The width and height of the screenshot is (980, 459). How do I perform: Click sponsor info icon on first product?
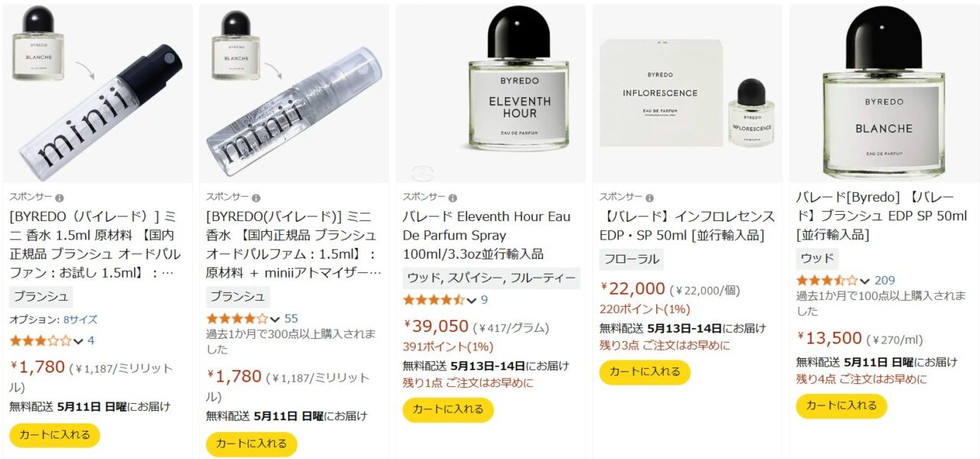point(60,197)
